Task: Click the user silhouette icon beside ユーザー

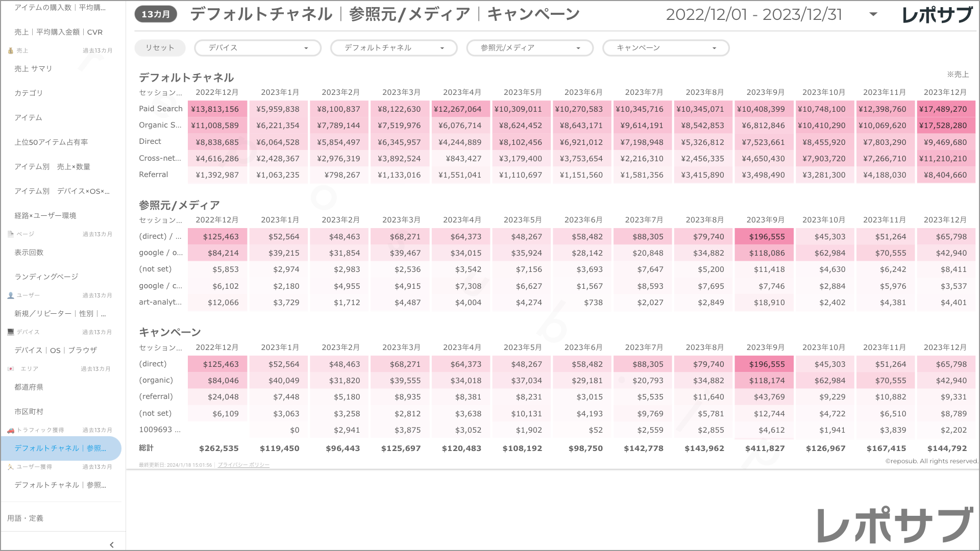Action: [x=10, y=295]
